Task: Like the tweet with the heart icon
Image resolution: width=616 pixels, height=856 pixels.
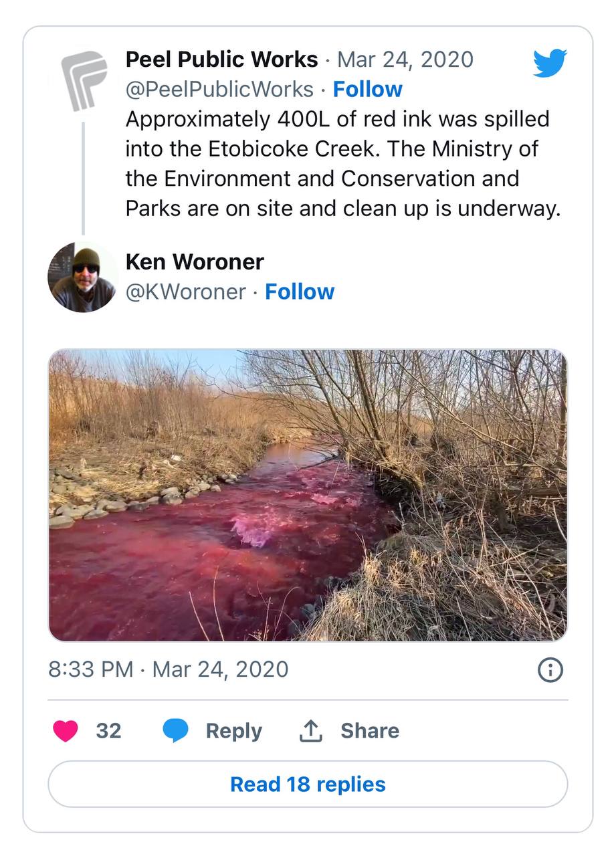Action: [x=66, y=731]
